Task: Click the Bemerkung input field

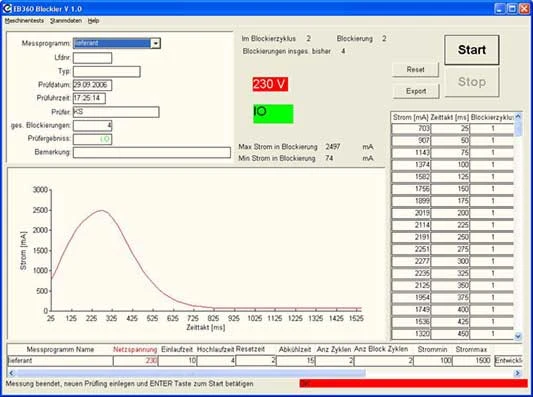Action: click(x=152, y=152)
